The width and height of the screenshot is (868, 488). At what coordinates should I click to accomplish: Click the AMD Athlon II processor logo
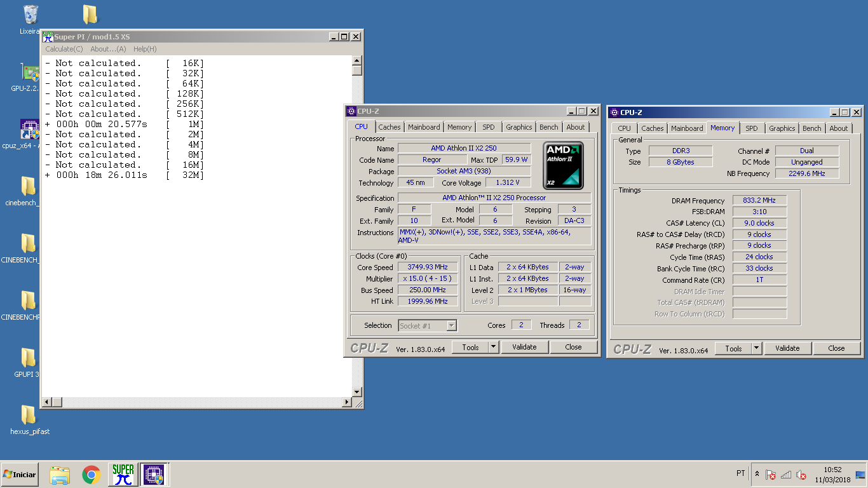[x=564, y=166]
